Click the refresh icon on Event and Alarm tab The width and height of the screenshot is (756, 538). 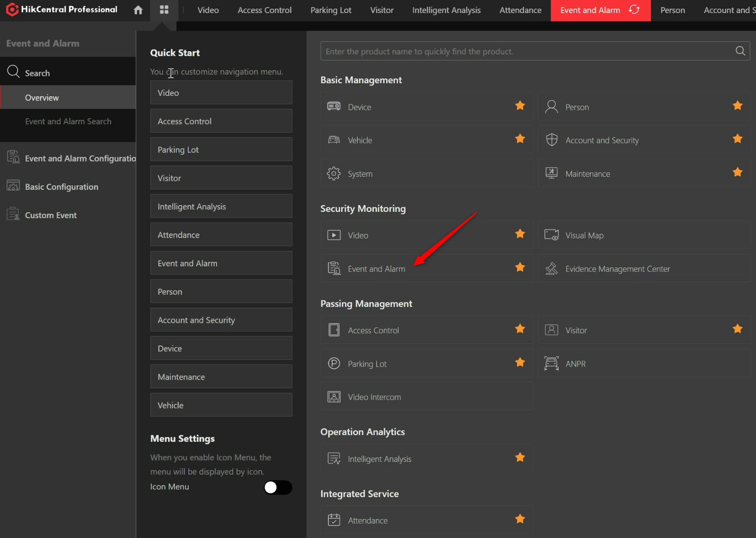click(x=634, y=9)
